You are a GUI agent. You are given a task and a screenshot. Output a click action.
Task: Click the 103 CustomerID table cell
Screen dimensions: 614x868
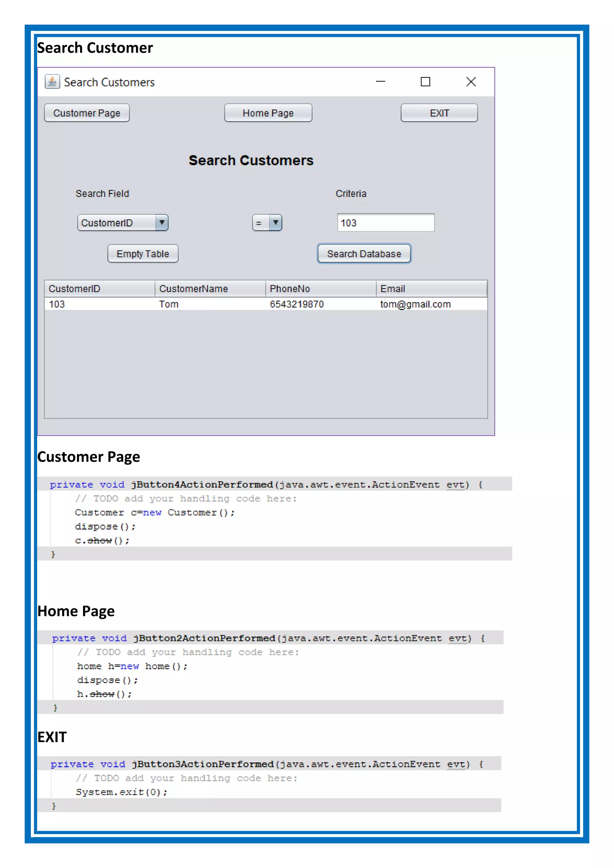57,304
